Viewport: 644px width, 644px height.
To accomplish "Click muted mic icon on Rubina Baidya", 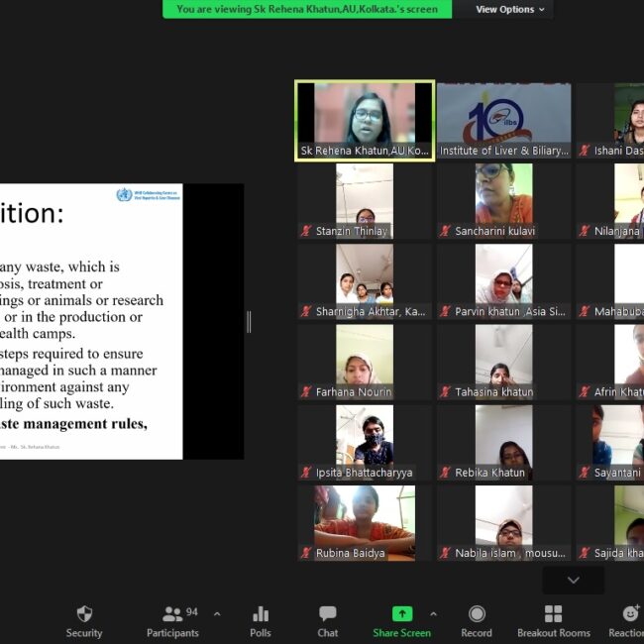I will [307, 553].
